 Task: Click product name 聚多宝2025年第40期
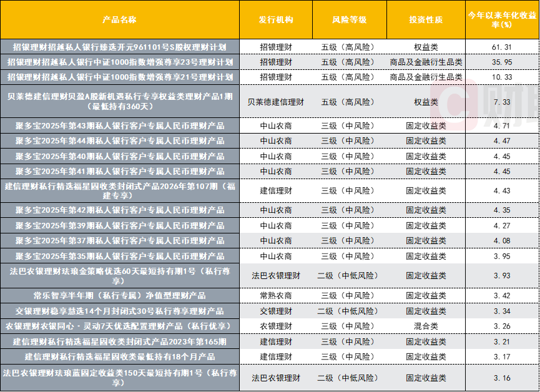(x=119, y=157)
